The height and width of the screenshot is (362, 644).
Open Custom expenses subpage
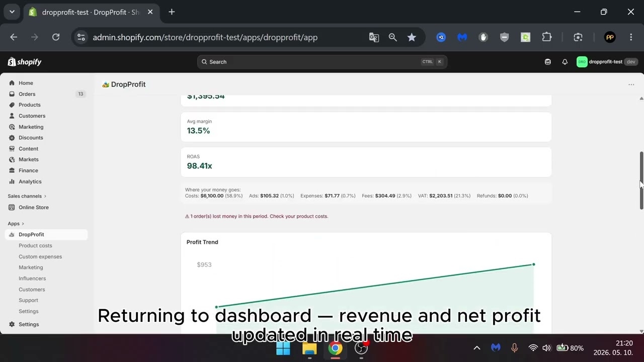(40, 256)
